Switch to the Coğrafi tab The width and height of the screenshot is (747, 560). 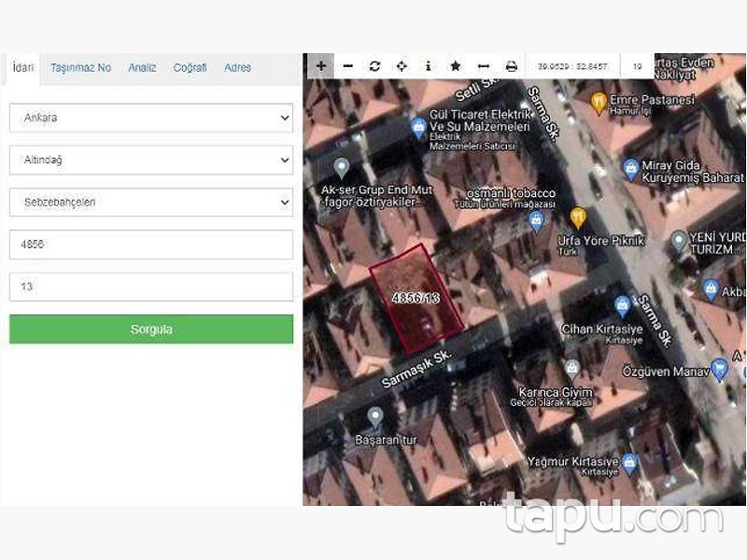[x=190, y=67]
